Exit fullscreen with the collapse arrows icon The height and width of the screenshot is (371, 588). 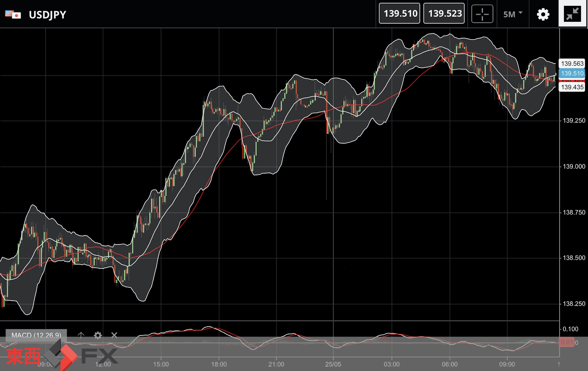coord(572,14)
